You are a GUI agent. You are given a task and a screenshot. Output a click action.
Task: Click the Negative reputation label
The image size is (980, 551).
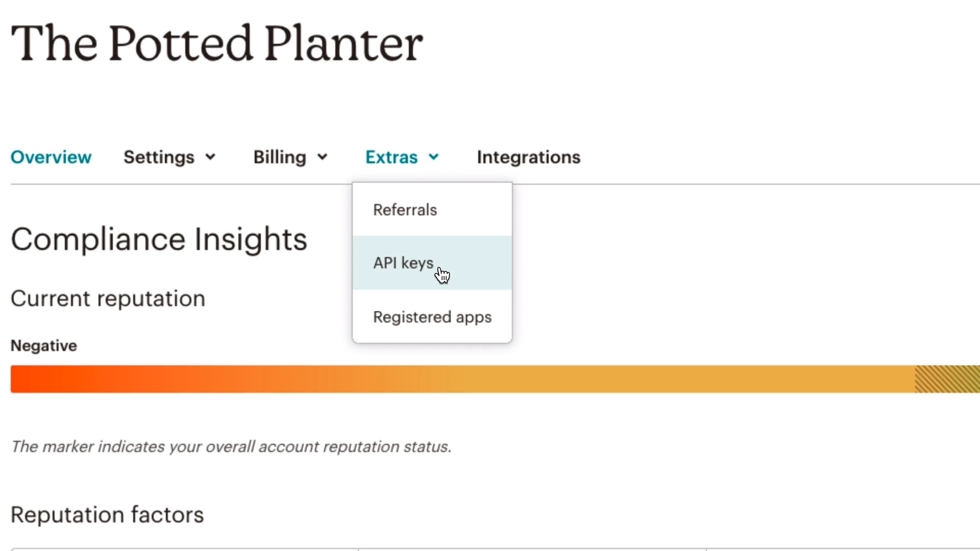44,346
